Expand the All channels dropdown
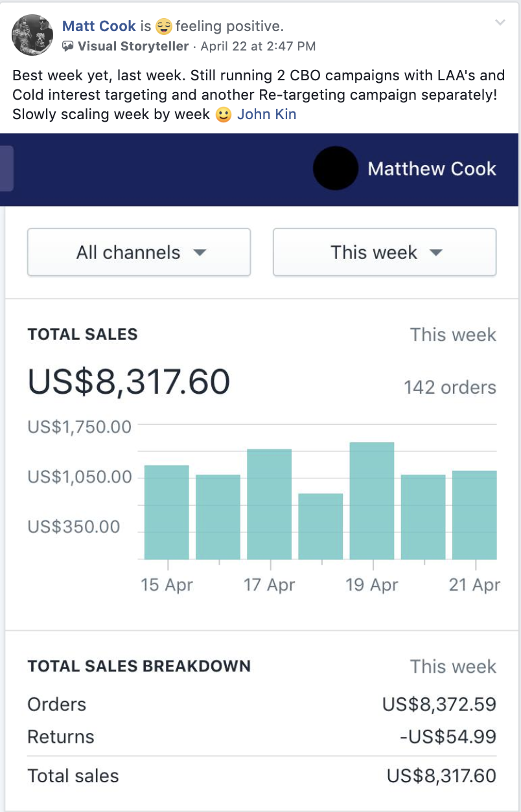The image size is (521, 812). 139,252
